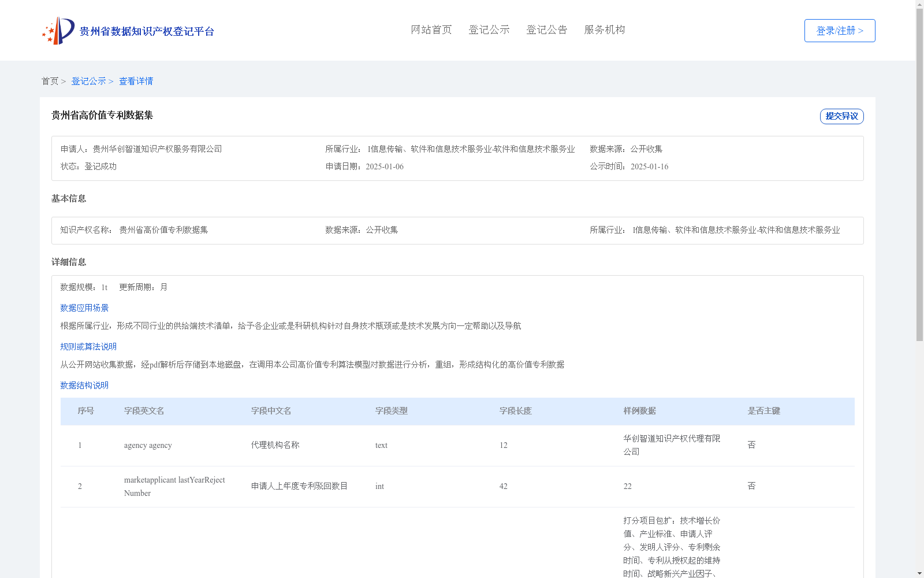The height and width of the screenshot is (578, 924).
Task: Click the vertical scrollbar thumb
Action: [x=920, y=175]
